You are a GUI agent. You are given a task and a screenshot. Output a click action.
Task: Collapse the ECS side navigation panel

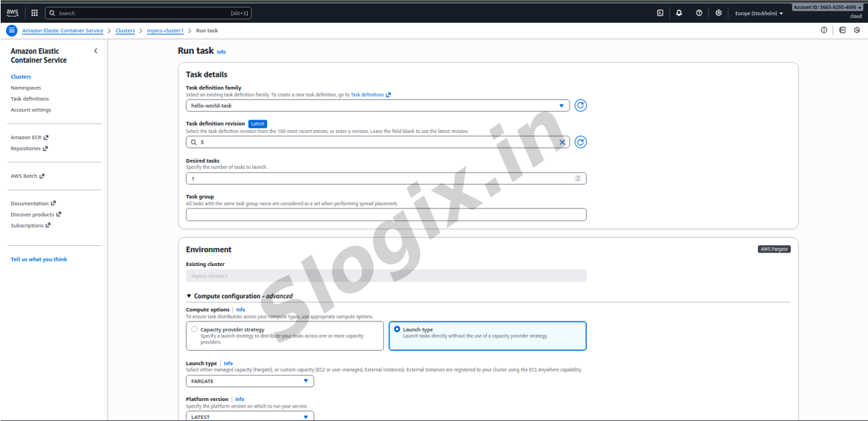point(95,51)
